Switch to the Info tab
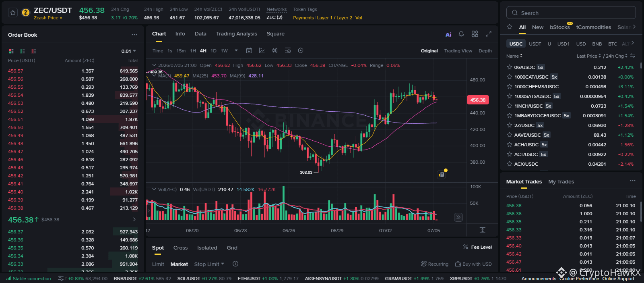 [180, 34]
